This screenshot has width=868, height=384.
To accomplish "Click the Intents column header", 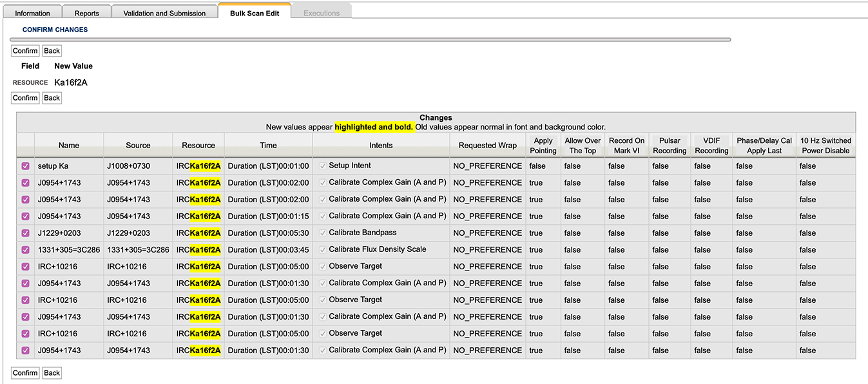I will [381, 146].
